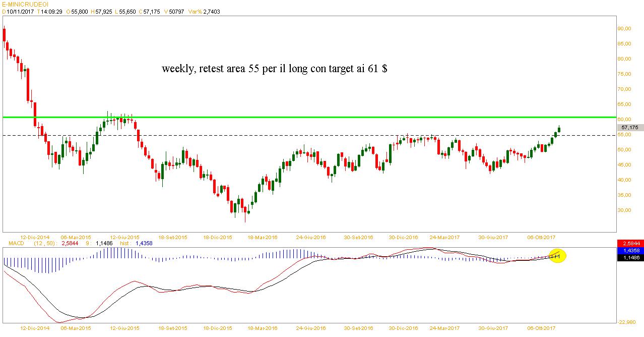Click the 90,00 price axis label

tap(624, 29)
